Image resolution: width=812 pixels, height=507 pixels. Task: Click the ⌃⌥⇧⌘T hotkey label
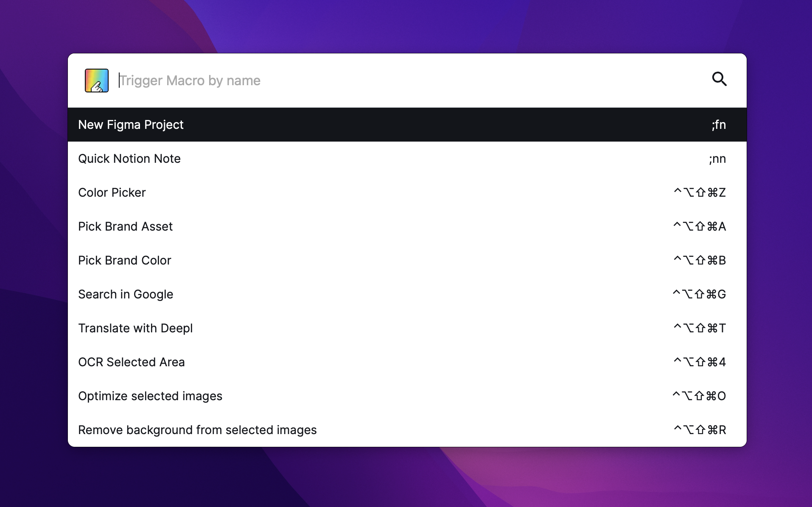click(700, 328)
